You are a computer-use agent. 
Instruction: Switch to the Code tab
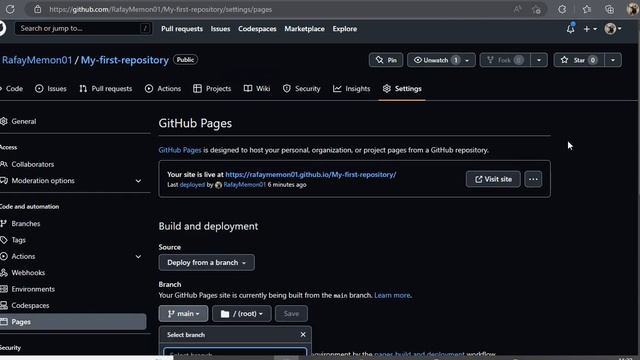(x=12, y=89)
